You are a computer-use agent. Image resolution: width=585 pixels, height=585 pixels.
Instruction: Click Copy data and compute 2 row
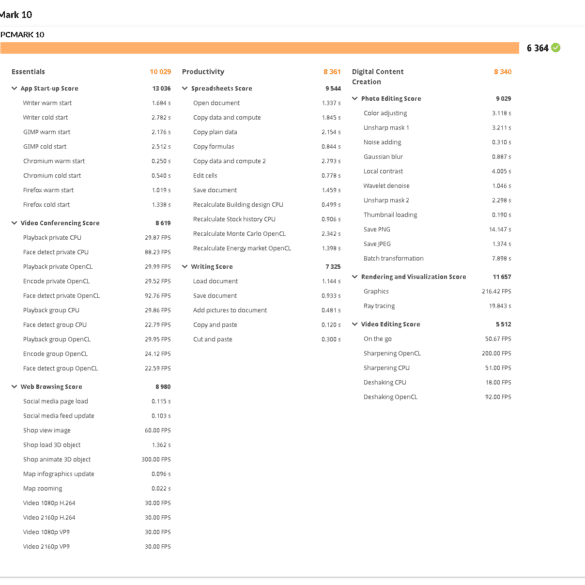(267, 161)
